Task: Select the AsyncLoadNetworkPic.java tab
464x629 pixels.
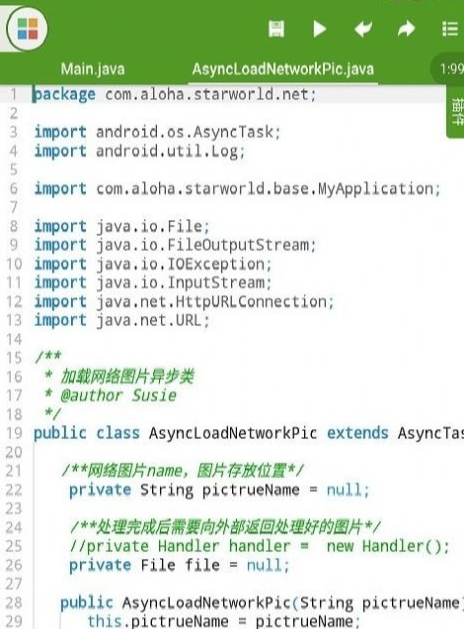Action: (283, 69)
